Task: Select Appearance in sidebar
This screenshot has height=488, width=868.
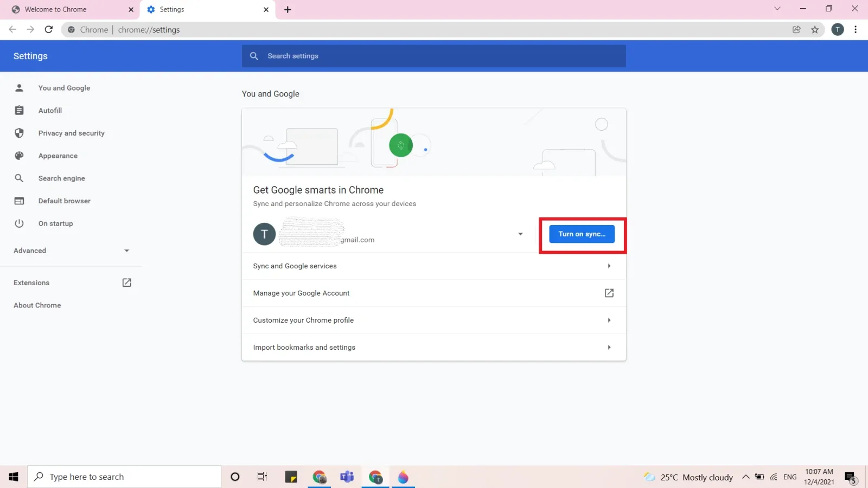Action: [58, 156]
